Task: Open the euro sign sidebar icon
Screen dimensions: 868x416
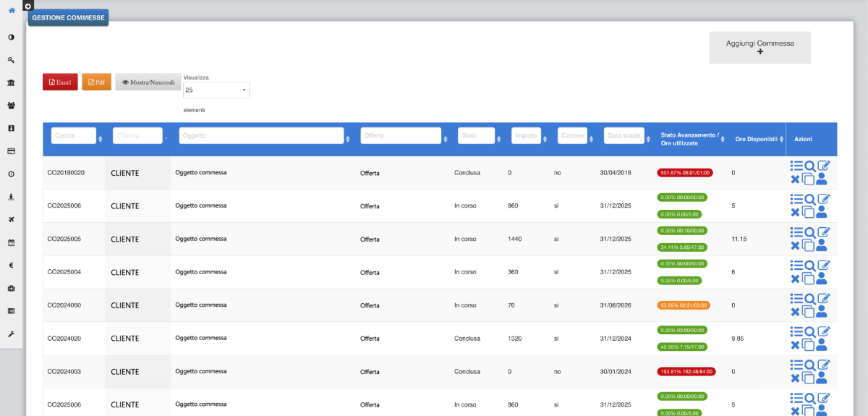Action: [11, 265]
